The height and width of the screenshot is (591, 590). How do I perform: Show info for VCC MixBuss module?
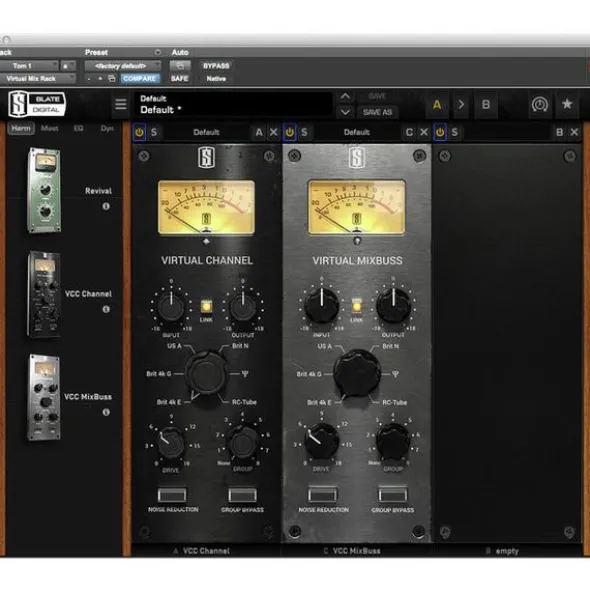106,412
